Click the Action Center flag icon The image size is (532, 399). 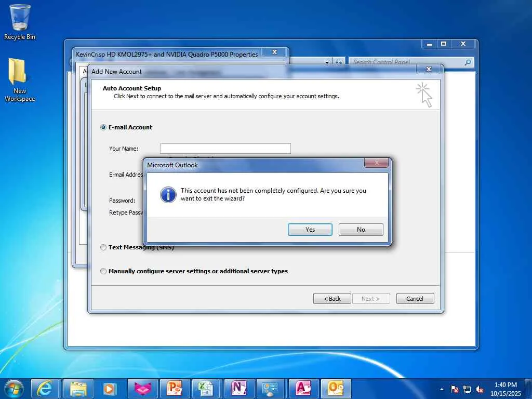454,389
